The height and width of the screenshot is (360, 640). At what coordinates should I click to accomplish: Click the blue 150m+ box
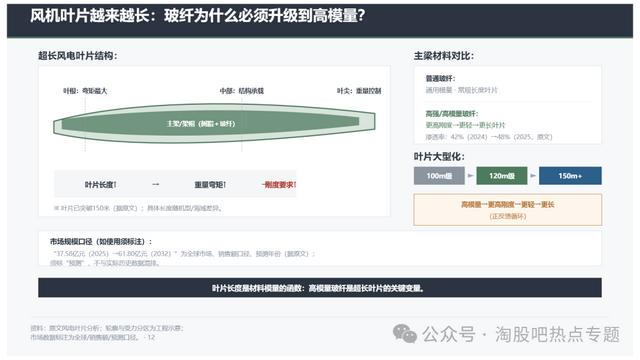pos(570,176)
